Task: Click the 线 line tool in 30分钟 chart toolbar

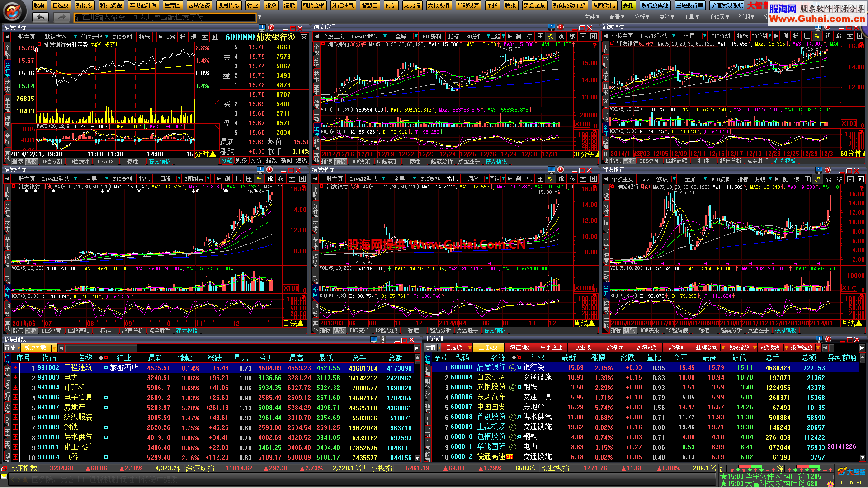Action: click(561, 36)
